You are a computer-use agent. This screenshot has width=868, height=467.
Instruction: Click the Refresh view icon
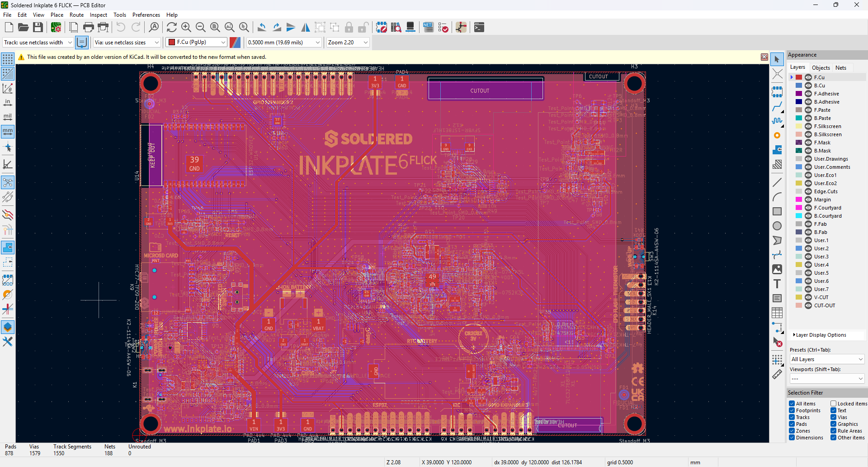click(x=172, y=28)
